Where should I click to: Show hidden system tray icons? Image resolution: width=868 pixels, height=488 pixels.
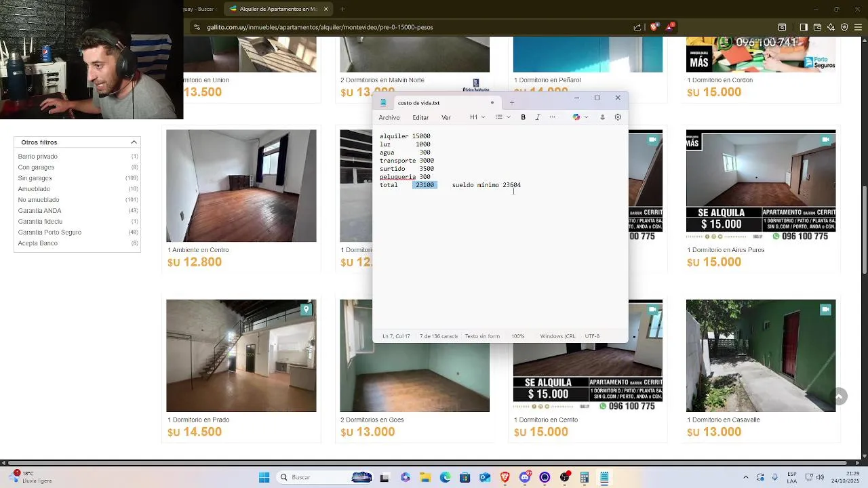(x=746, y=477)
